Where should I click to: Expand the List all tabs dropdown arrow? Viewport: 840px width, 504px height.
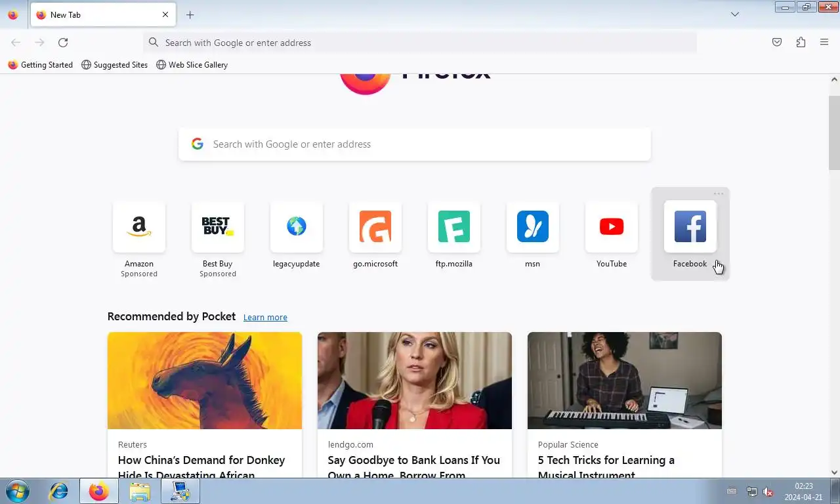click(735, 14)
